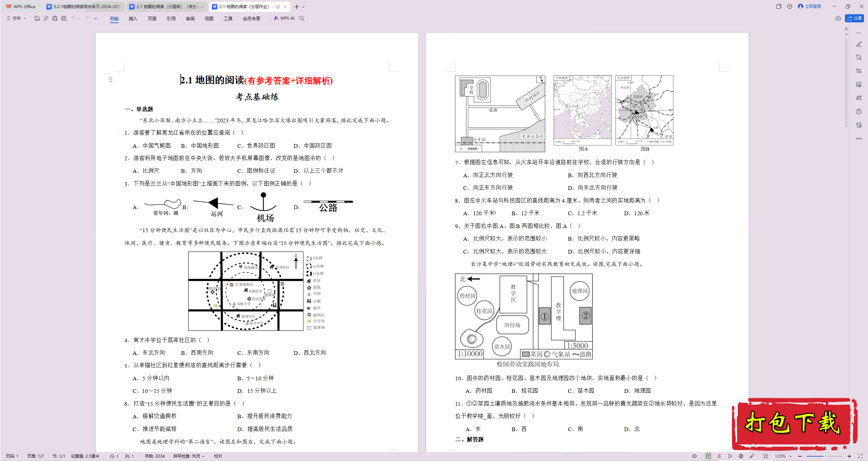Click the new tab plus button
The width and height of the screenshot is (868, 461).
tap(297, 7)
